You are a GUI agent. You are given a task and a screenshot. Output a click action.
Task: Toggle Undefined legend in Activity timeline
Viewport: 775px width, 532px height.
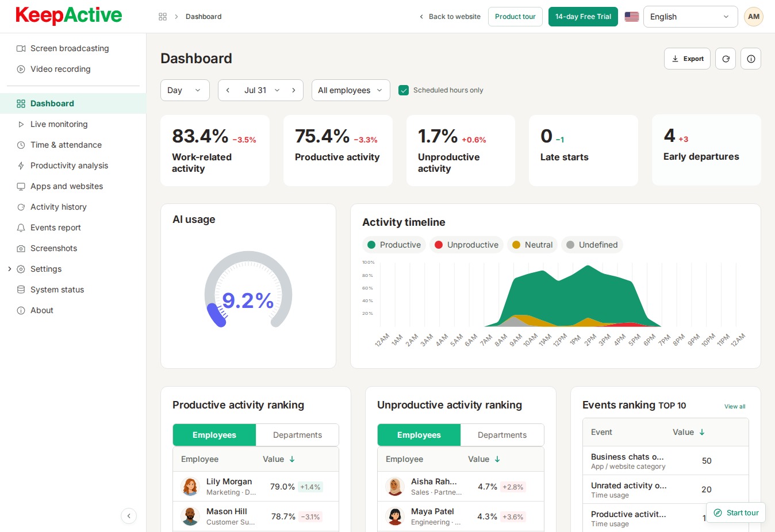click(592, 245)
